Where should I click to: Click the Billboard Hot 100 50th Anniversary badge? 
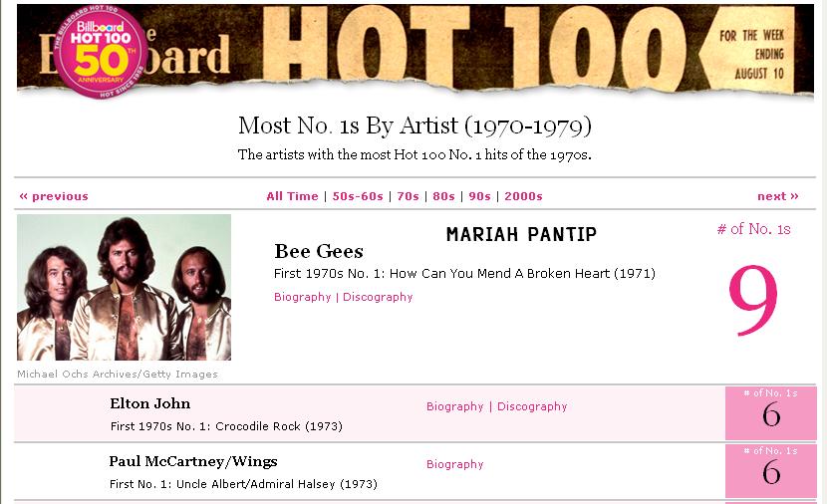[x=101, y=52]
